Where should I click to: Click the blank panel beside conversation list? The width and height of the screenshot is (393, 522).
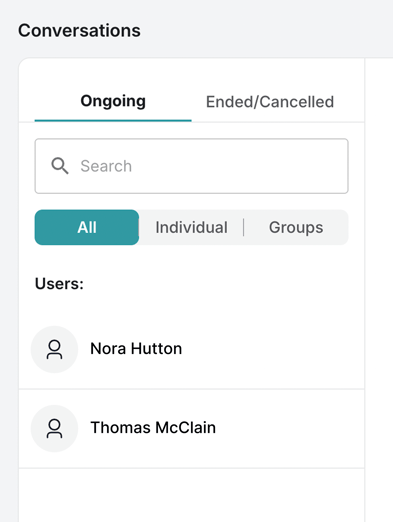point(379,290)
